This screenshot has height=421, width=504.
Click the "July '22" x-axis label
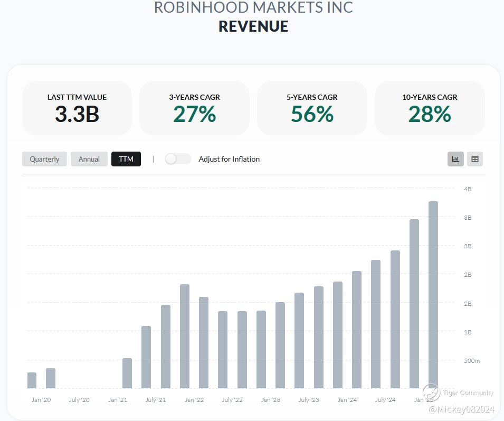click(232, 400)
